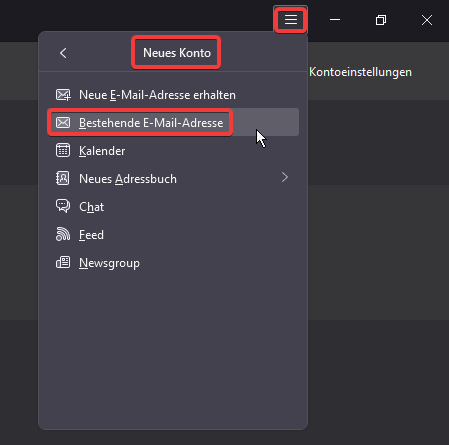
Task: Go back using the left chevron
Action: click(x=63, y=53)
